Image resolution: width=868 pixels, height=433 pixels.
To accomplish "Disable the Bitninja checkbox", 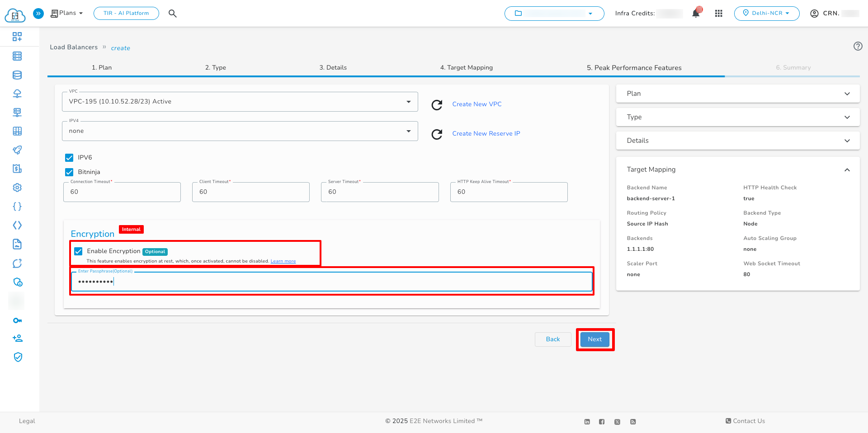I will click(x=69, y=172).
